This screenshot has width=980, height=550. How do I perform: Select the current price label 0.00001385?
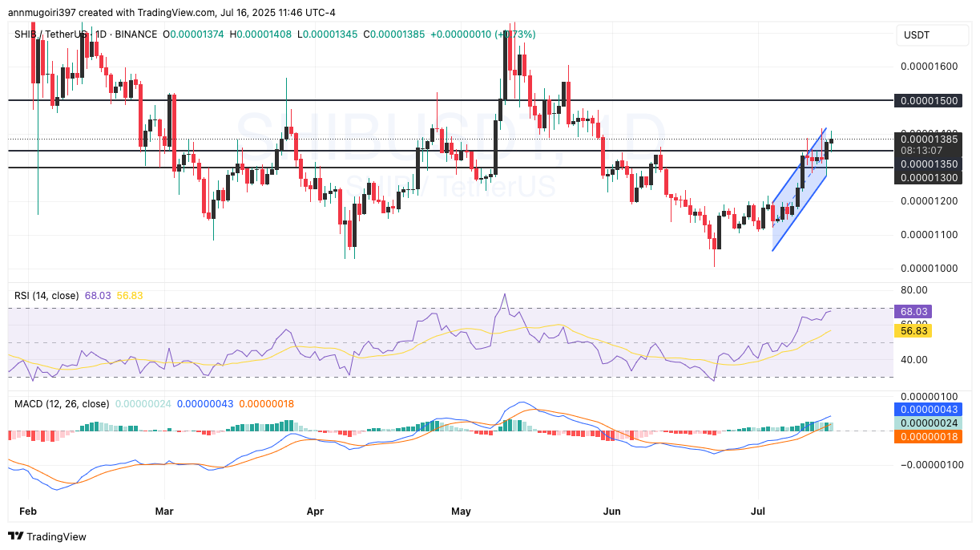929,138
